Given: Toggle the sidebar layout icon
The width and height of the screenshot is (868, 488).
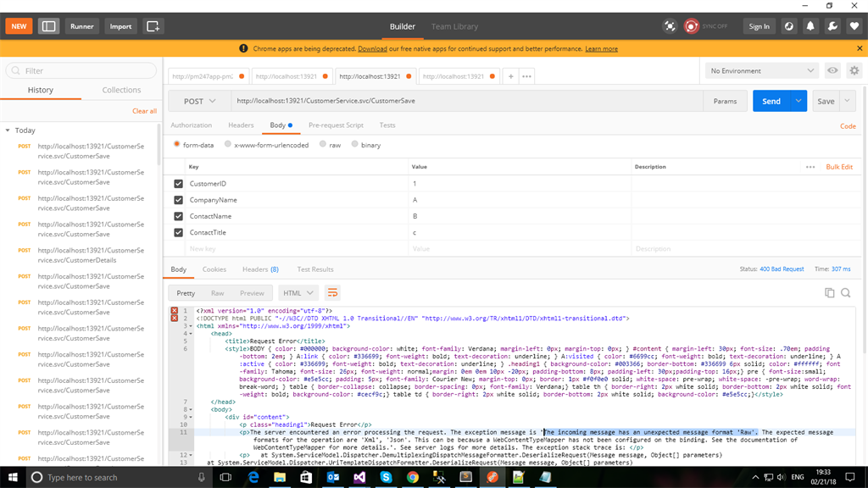Looking at the screenshot, I should click(x=48, y=26).
